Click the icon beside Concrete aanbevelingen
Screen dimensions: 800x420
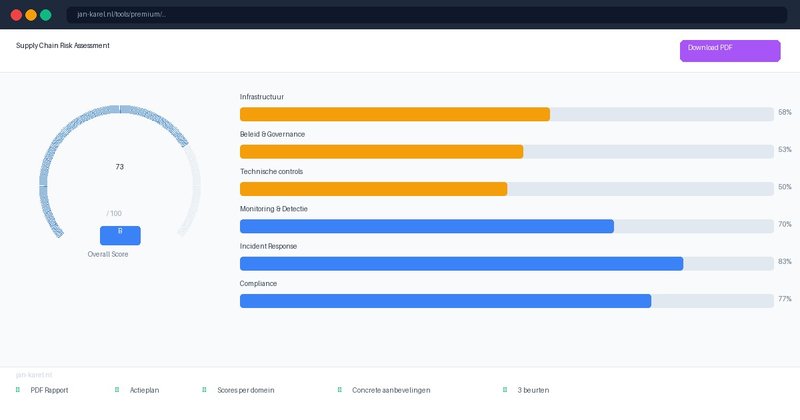(339, 390)
